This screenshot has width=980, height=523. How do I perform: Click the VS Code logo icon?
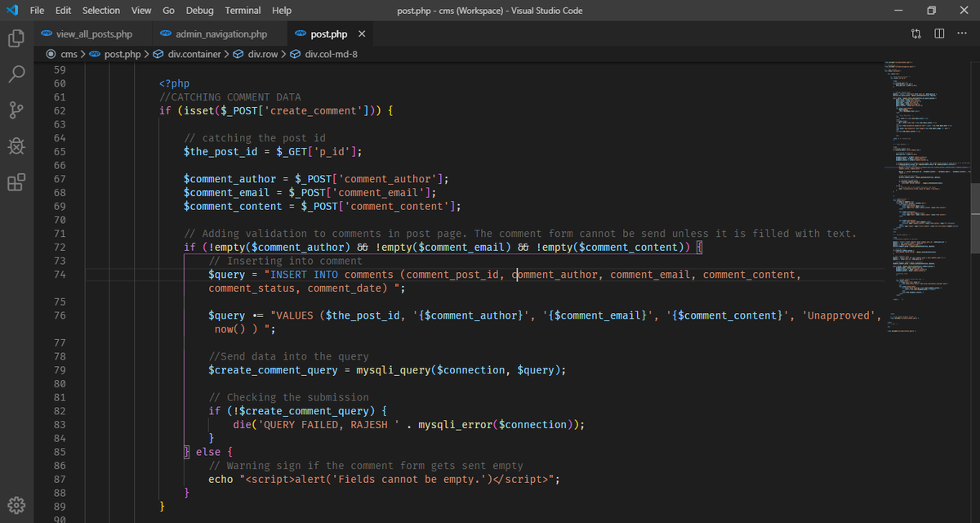(11, 10)
